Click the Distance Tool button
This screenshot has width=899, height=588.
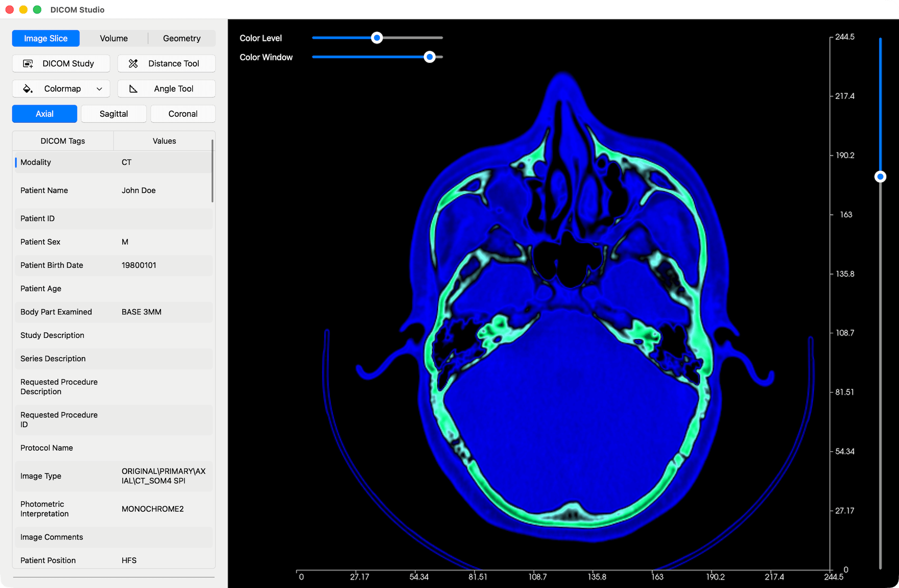click(x=166, y=63)
